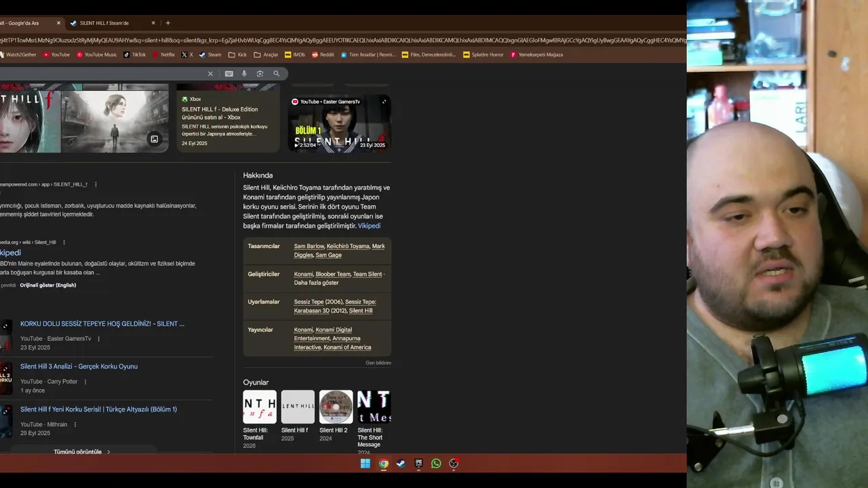Open the Bloober Team developer link

tap(333, 274)
